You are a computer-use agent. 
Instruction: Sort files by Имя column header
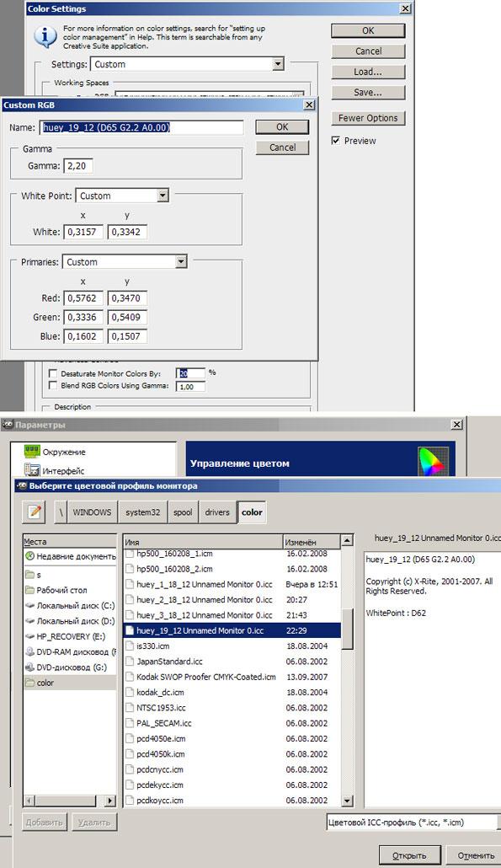[x=202, y=542]
